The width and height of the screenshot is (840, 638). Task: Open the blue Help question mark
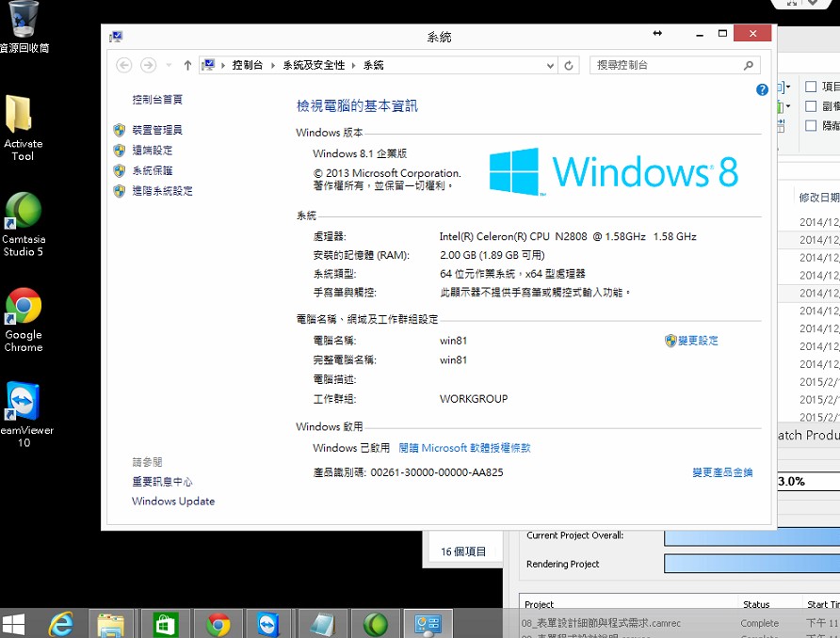point(762,90)
